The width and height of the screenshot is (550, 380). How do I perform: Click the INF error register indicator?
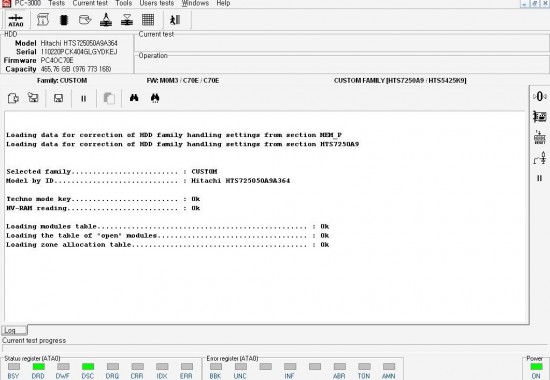[x=290, y=367]
